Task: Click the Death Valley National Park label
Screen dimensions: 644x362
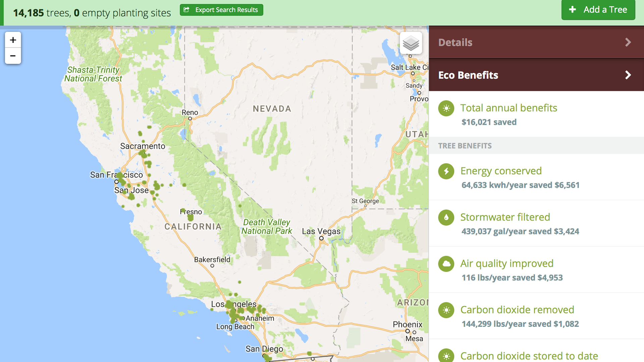Action: pos(267,227)
